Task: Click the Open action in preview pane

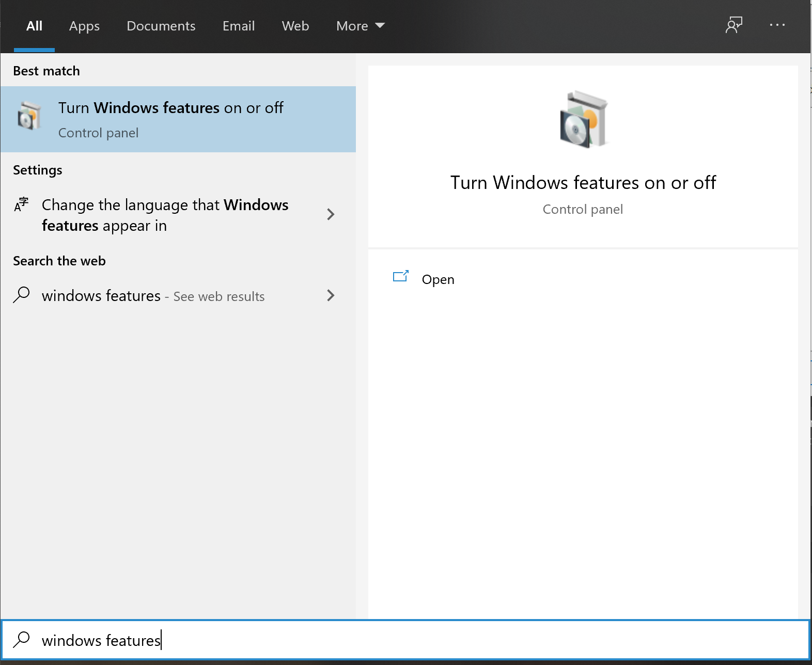Action: [x=438, y=279]
